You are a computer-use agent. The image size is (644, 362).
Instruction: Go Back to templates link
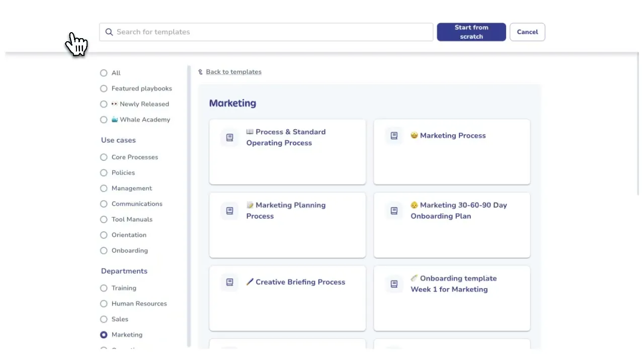click(x=233, y=72)
